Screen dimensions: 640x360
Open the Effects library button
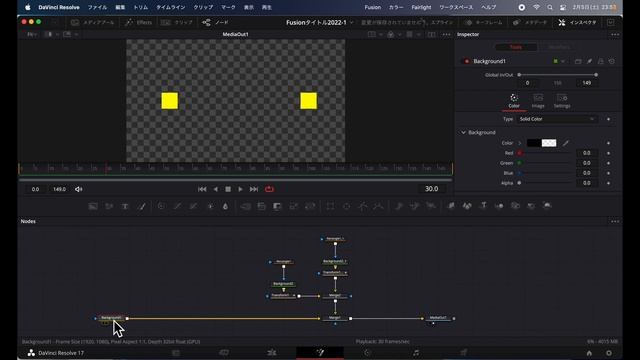click(139, 22)
